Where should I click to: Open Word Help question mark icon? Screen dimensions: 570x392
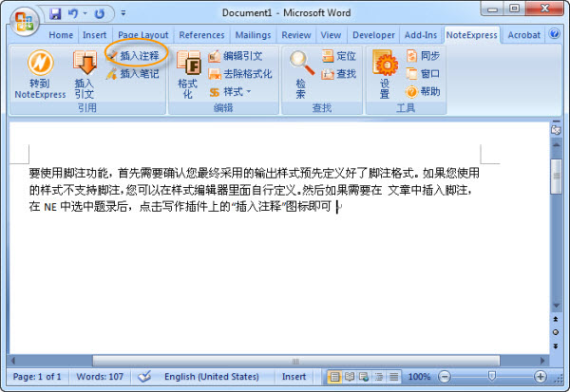tap(555, 34)
